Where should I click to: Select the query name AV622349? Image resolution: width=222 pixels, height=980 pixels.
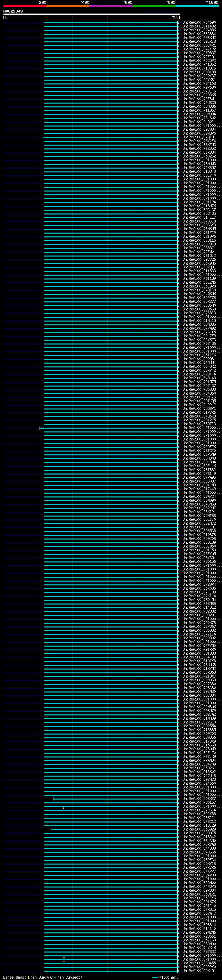pos(13,11)
